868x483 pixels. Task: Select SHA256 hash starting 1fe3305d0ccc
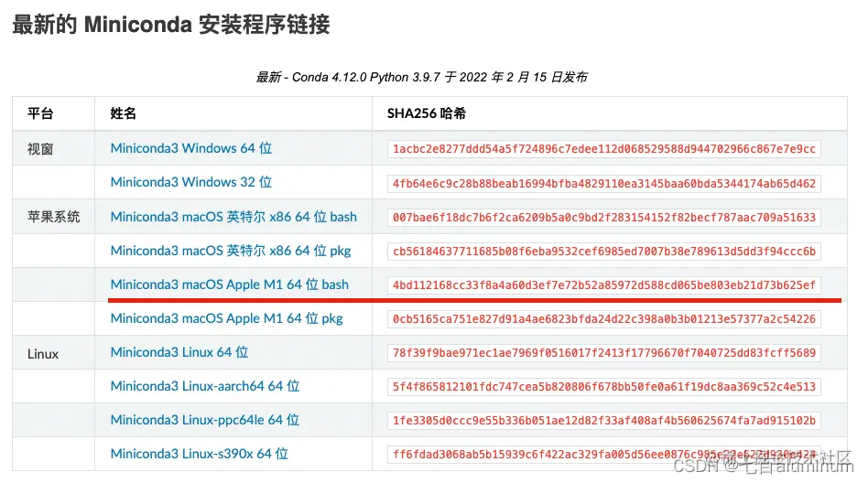pyautogui.click(x=604, y=421)
